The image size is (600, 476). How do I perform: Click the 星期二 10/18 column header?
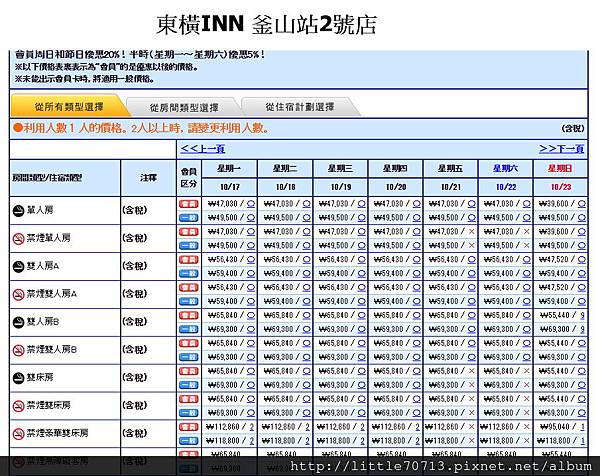click(285, 178)
